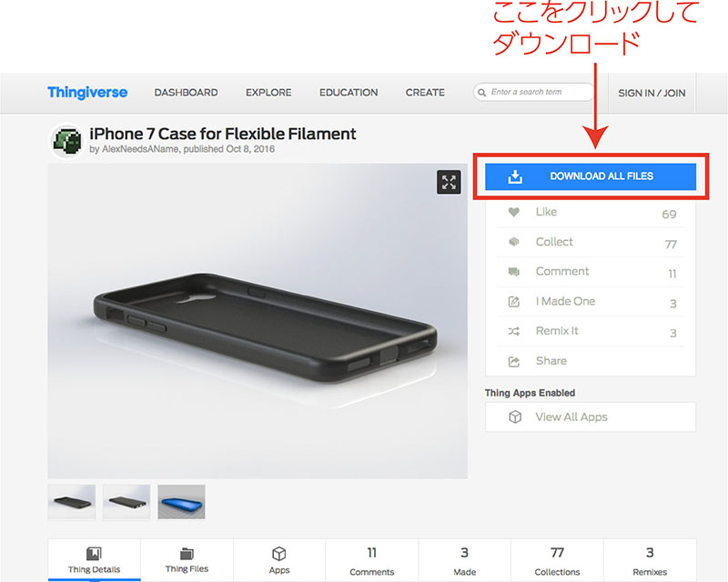Open View All Apps
The image size is (728, 582).
(x=590, y=416)
